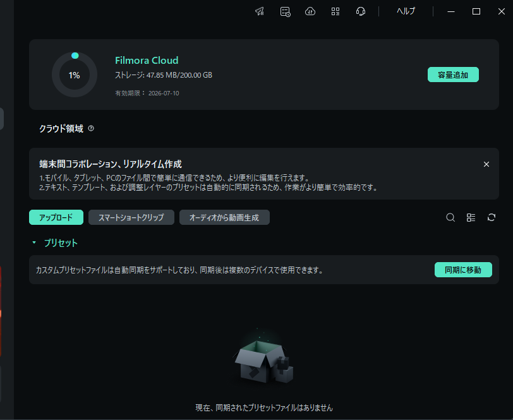
Task: Click the paper-plane send icon in title bar
Action: 260,11
